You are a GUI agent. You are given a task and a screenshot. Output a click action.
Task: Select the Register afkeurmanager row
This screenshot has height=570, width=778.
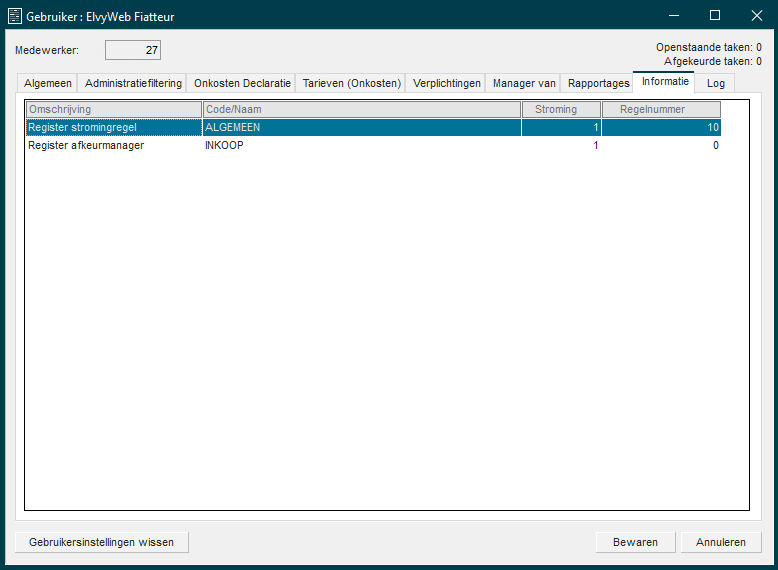(x=373, y=145)
